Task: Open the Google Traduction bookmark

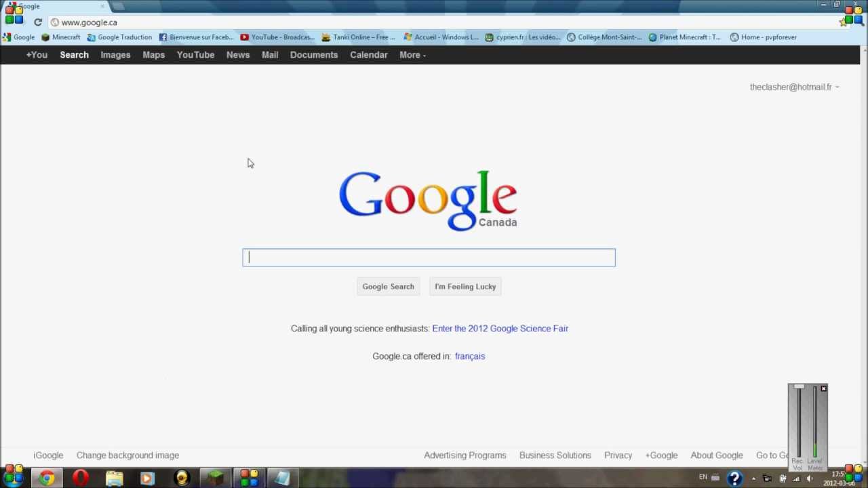Action: click(119, 37)
